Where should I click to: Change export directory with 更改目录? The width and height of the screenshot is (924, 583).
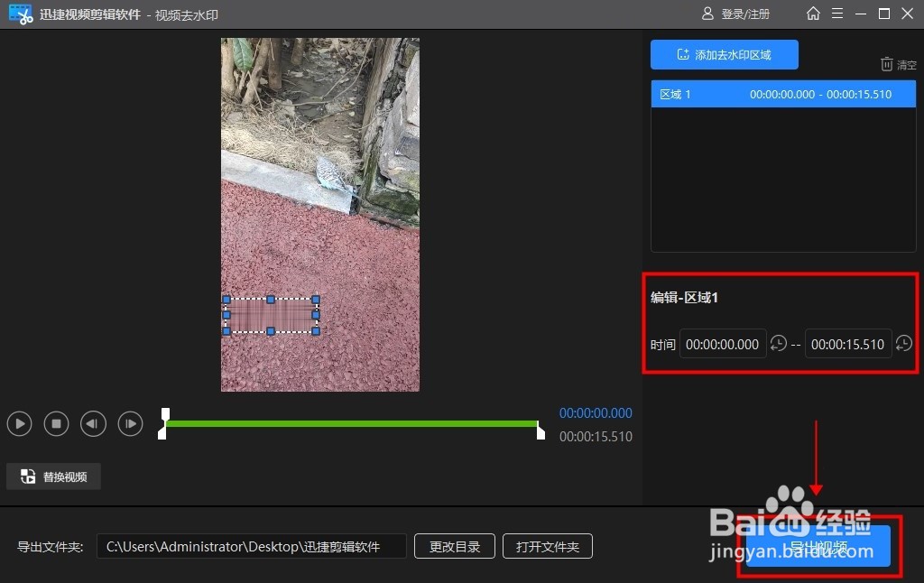(454, 546)
